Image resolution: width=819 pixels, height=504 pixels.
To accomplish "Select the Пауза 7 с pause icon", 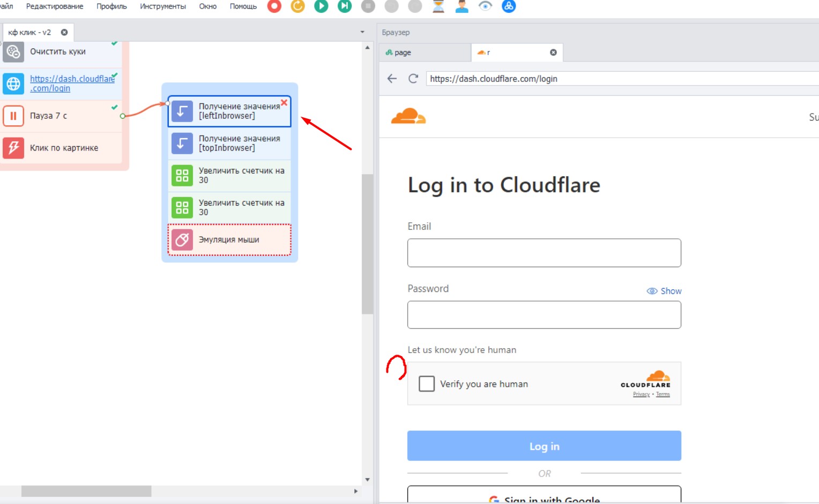I will [13, 116].
